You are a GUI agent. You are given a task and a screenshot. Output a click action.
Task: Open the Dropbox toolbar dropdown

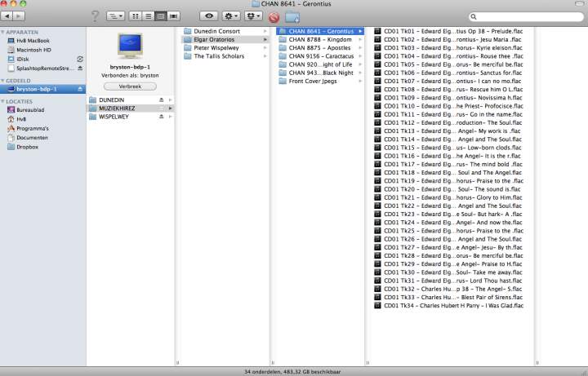(253, 16)
